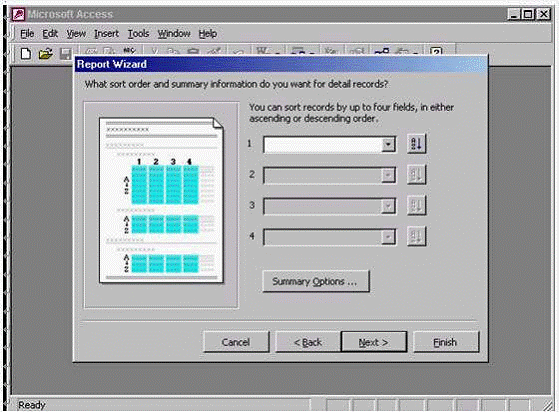
Task: Click the New database toolbar icon
Action: click(x=25, y=54)
